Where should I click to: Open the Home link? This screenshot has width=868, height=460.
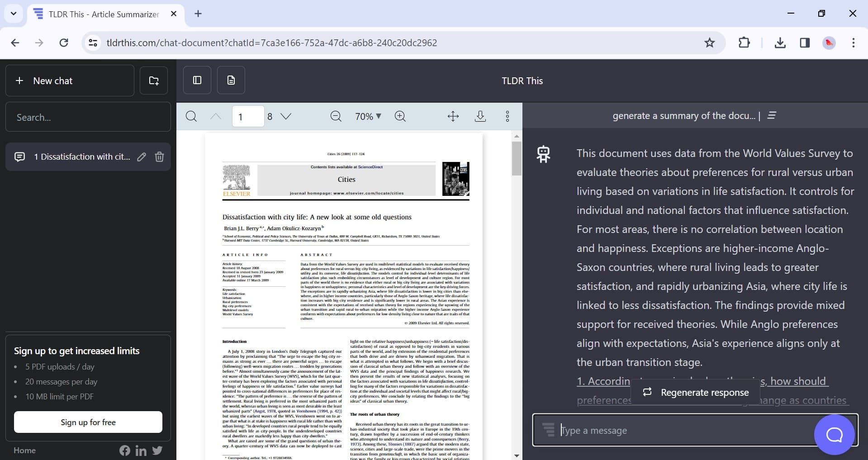click(25, 450)
